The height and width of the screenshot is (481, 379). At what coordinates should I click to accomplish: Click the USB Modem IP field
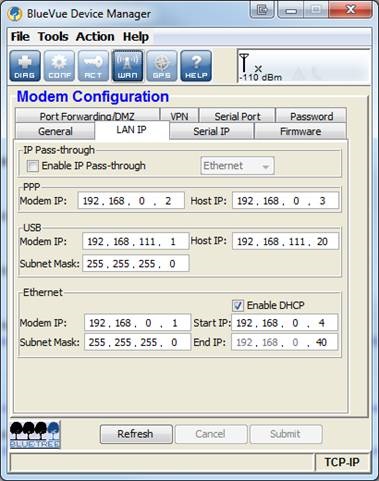pos(136,241)
